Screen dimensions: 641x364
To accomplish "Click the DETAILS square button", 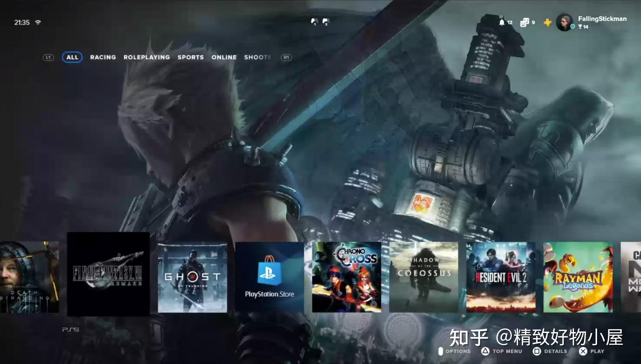I will [x=537, y=351].
